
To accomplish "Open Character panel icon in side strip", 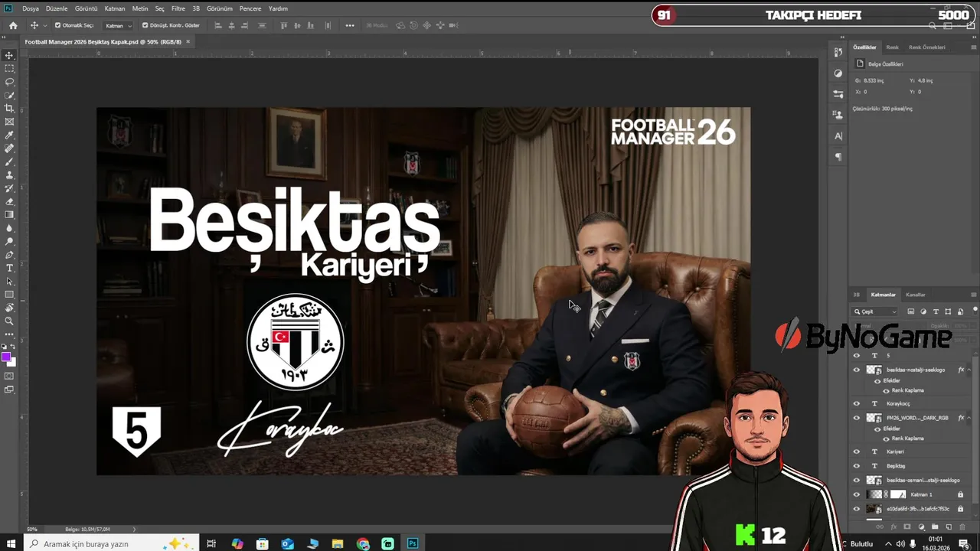I will coord(838,136).
